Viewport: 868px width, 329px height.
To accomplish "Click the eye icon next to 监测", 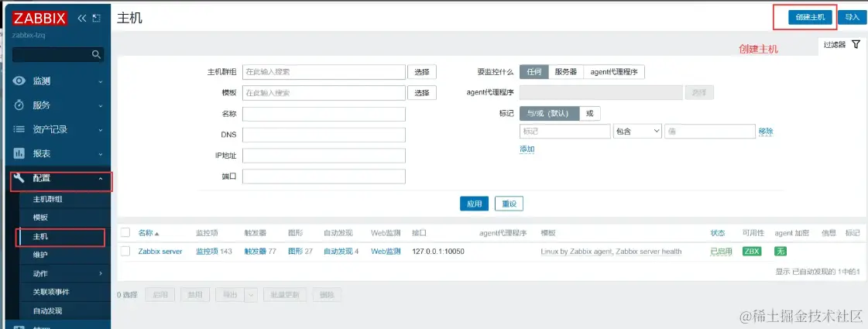I will tap(19, 81).
